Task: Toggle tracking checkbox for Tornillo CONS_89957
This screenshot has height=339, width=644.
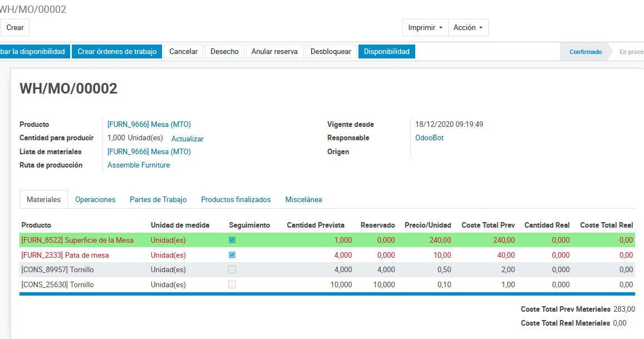Action: (x=232, y=269)
